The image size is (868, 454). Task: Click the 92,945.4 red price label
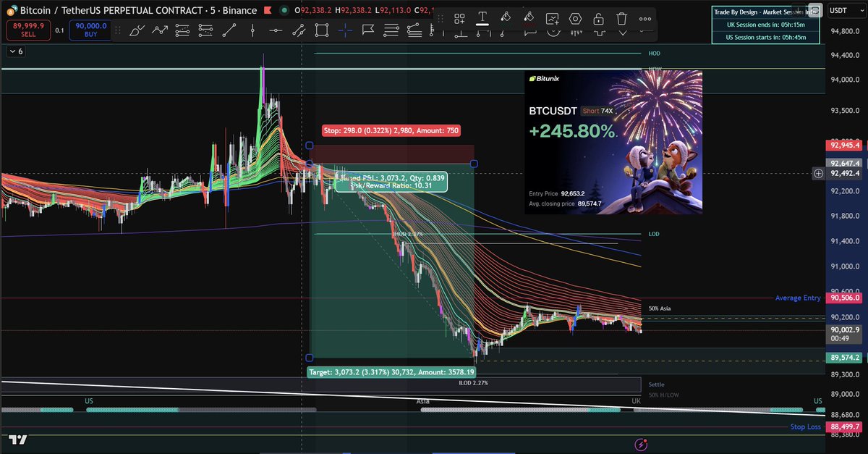tap(845, 145)
